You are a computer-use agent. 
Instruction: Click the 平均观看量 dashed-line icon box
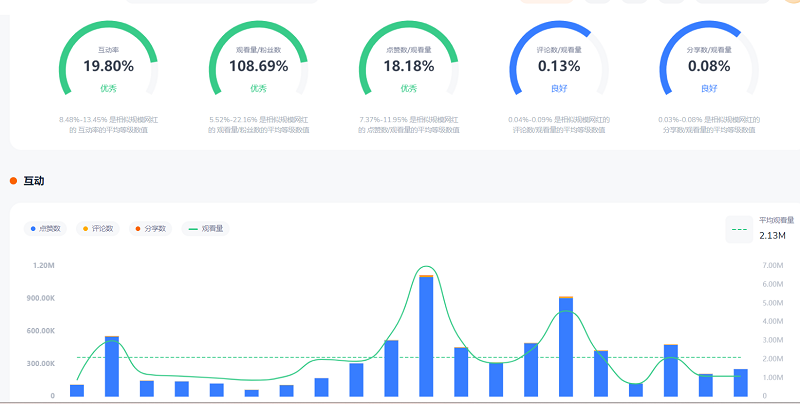click(x=739, y=229)
